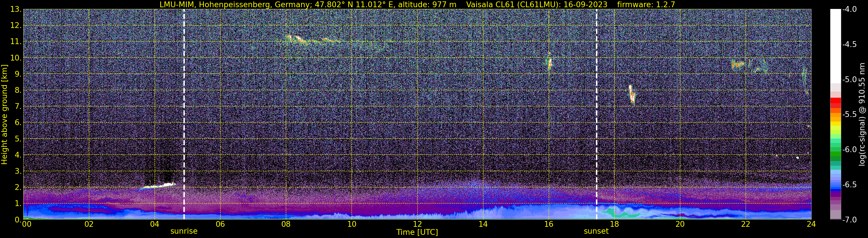Click the time tick label '02'
The image size is (868, 238).
pyautogui.click(x=89, y=224)
